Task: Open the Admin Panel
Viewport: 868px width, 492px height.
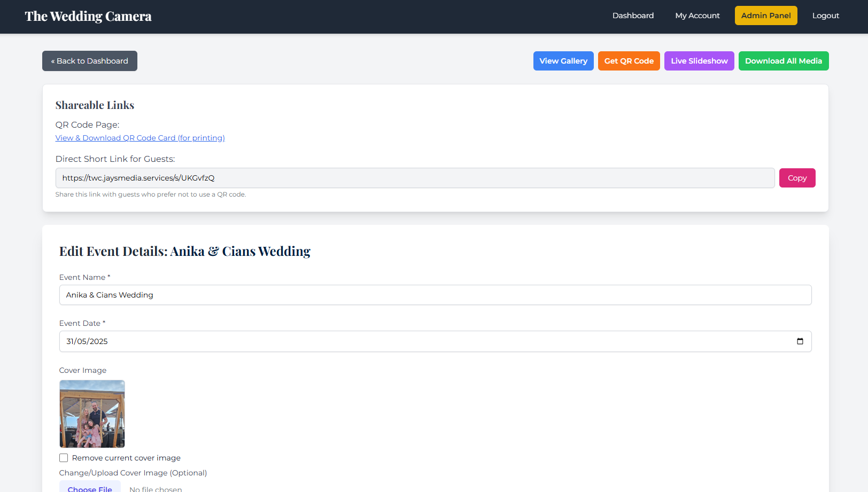Action: pyautogui.click(x=765, y=15)
